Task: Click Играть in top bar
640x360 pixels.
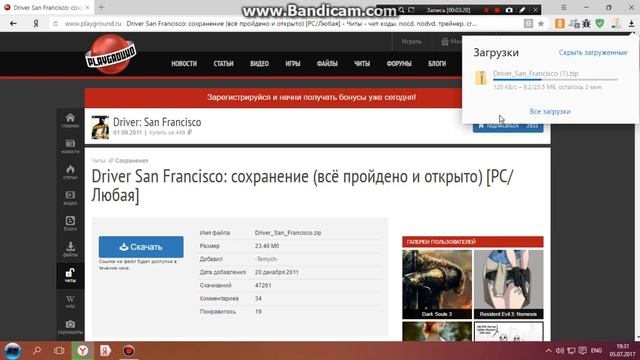Action: pyautogui.click(x=411, y=42)
